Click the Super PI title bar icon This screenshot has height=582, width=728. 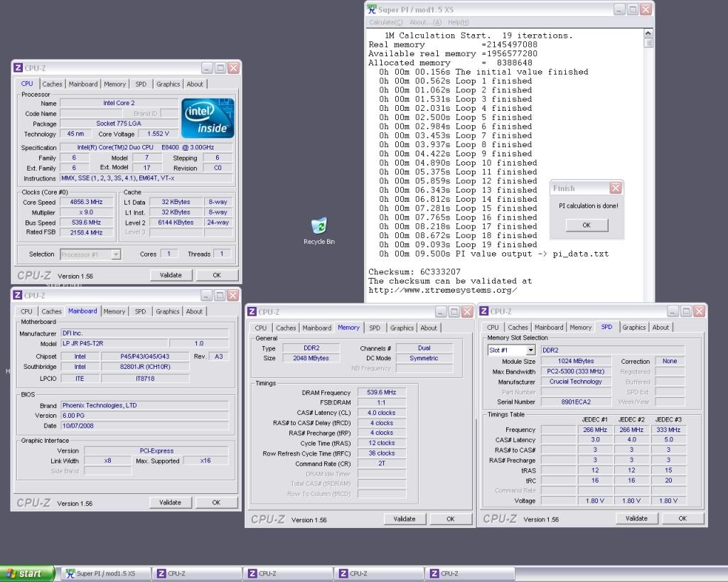click(x=373, y=9)
